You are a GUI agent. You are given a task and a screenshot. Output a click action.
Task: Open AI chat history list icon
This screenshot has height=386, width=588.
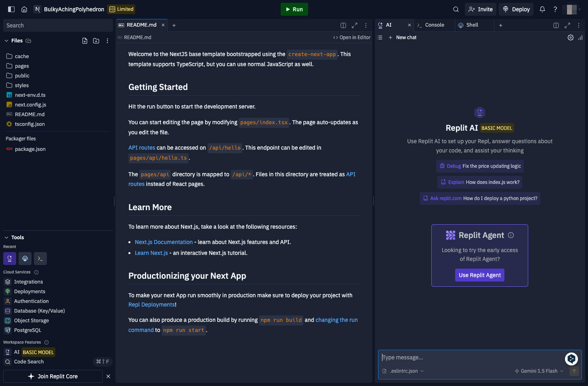click(380, 38)
